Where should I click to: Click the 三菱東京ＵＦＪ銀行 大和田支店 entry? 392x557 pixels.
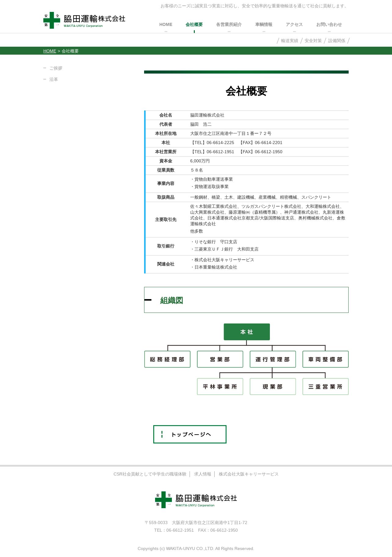(224, 249)
